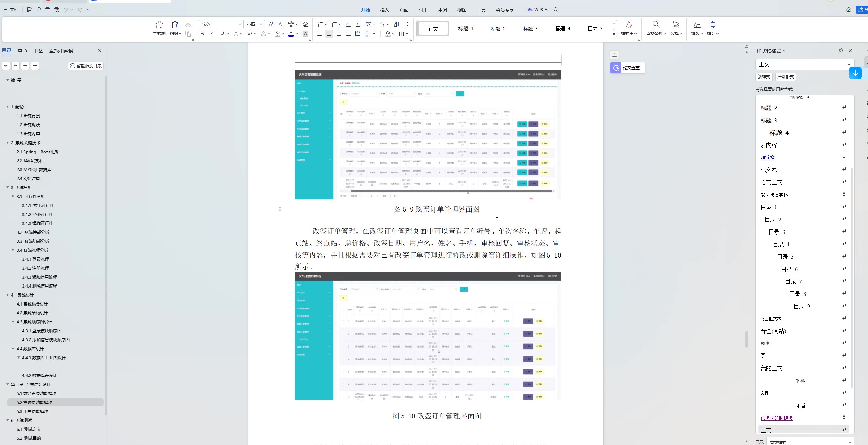
Task: Click the 清除格式 button in styles panel
Action: [x=785, y=77]
